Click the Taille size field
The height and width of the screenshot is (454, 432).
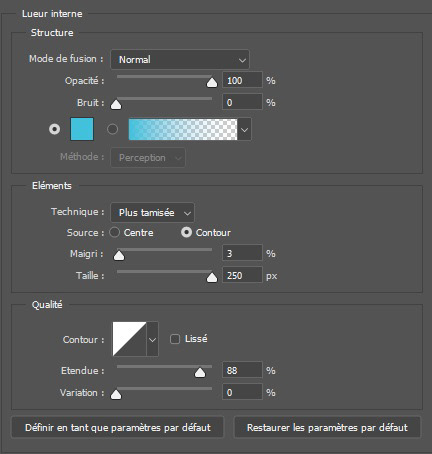pos(242,275)
